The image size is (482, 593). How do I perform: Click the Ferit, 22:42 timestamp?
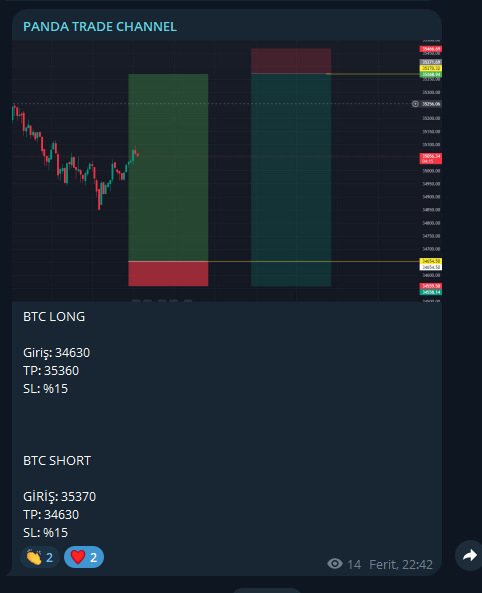pyautogui.click(x=401, y=565)
